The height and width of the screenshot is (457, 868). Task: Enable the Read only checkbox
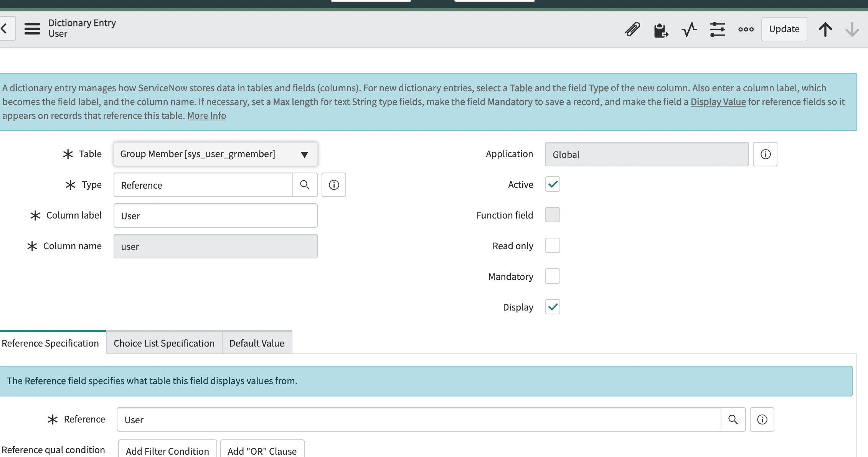click(552, 245)
